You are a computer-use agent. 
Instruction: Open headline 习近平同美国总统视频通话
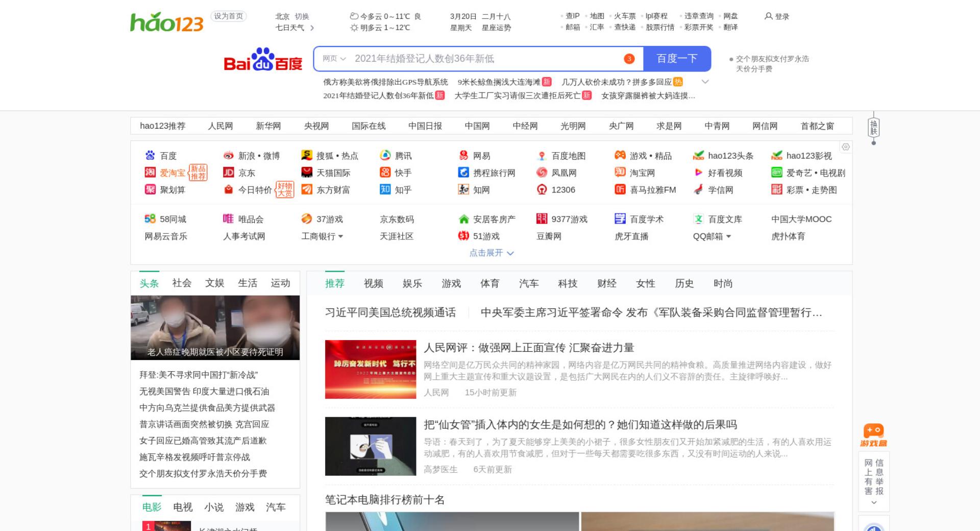390,312
